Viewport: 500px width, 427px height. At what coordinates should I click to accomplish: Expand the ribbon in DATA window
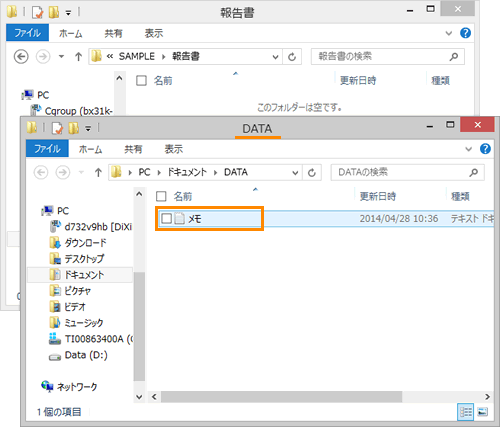click(469, 149)
